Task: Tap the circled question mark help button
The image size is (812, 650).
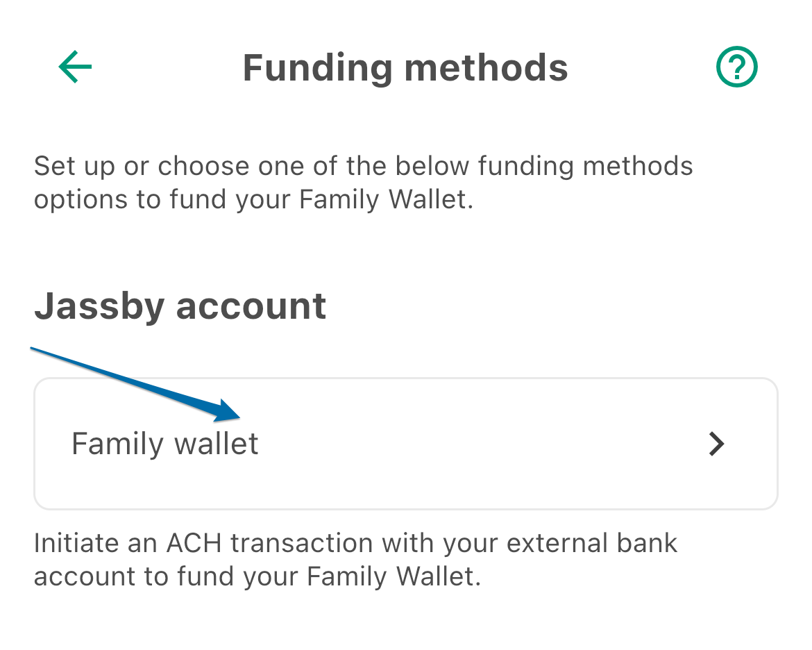Action: coord(736,67)
